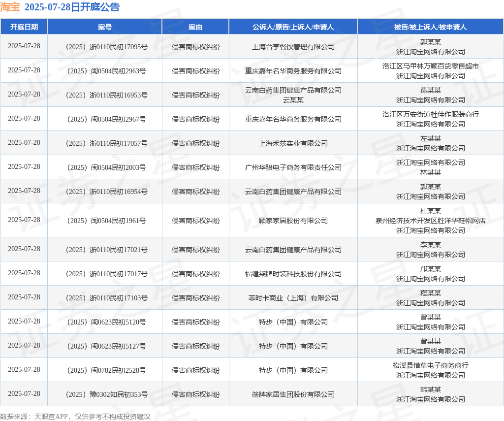Click defendant 葛某某
This screenshot has width=504, height=421.
pyautogui.click(x=430, y=90)
